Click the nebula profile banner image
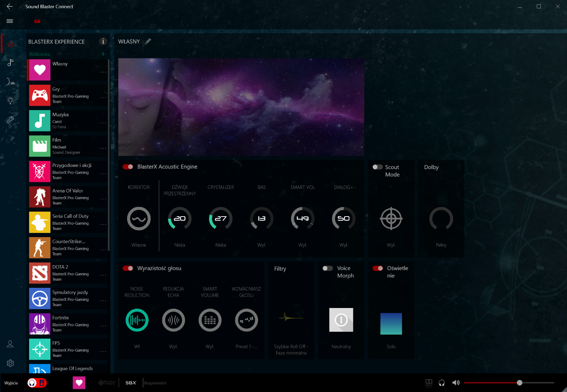The height and width of the screenshot is (392, 567). 241,107
